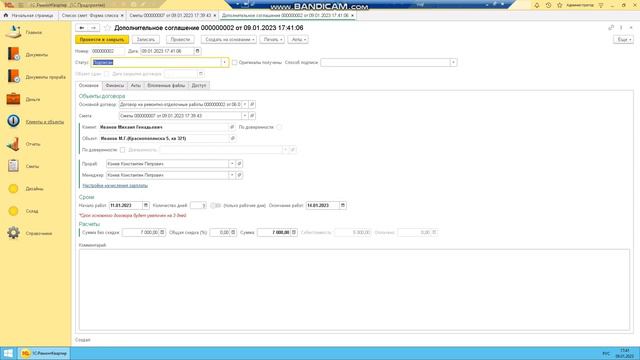Switch to the Вложенные файлы tab
Viewport: 640px width, 360px height.
[166, 85]
